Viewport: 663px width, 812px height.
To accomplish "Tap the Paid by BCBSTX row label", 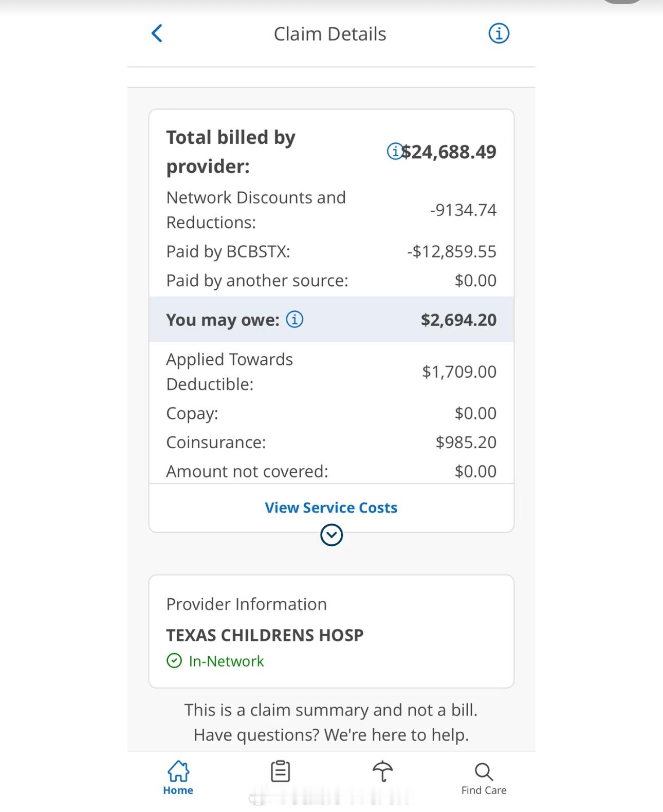I will 228,251.
